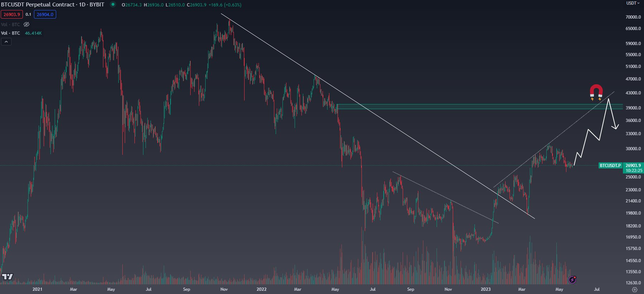This screenshot has width=644, height=294.
Task: Select the red magnet icon on chart
Action: [x=596, y=92]
